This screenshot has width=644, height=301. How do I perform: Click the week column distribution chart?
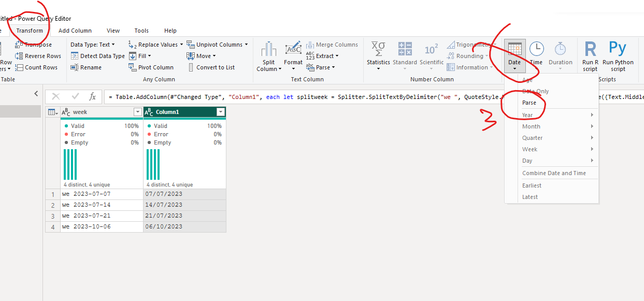click(x=70, y=164)
